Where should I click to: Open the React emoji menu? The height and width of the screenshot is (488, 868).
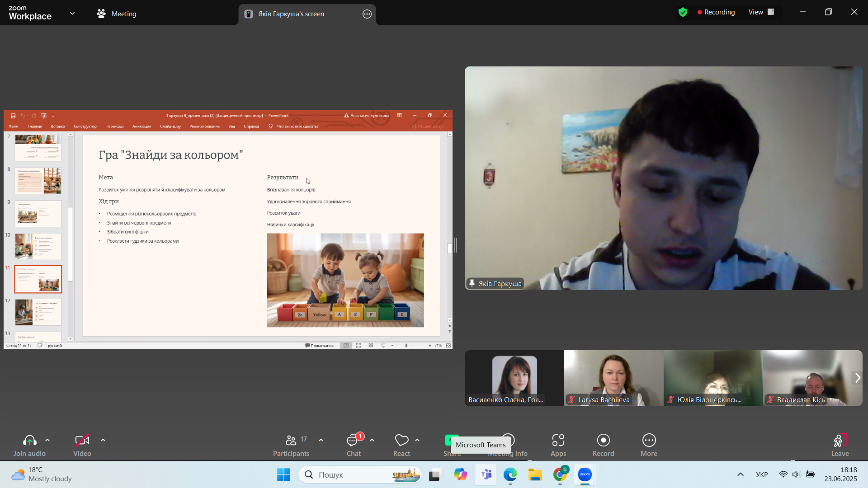(x=401, y=446)
